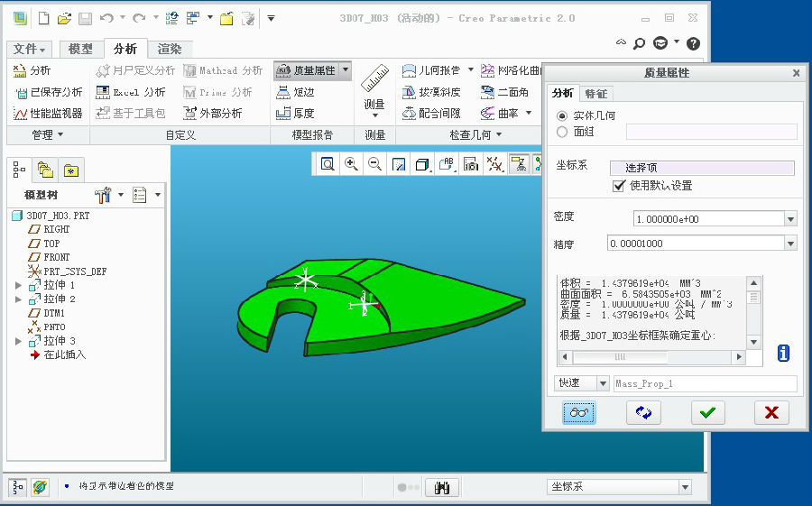Click the glasses preview button
Viewport: 812px width, 506px height.
579,412
